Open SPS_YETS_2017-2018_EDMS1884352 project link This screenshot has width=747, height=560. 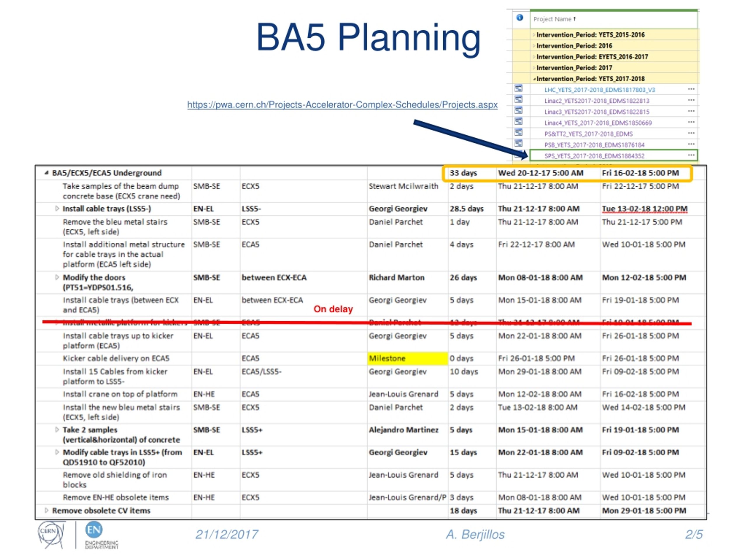[594, 156]
